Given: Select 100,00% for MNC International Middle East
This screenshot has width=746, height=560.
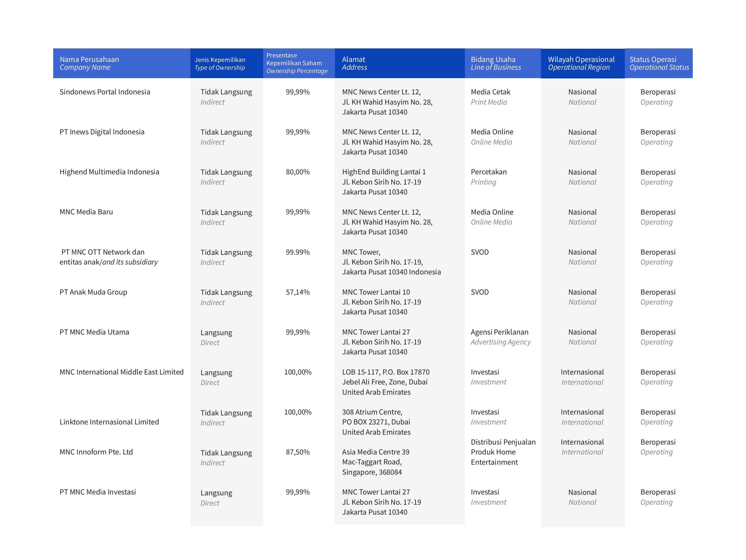Looking at the screenshot, I should 298,372.
